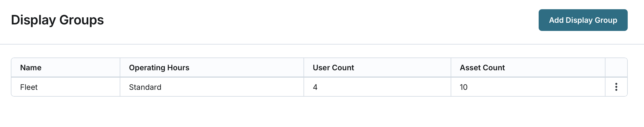Click the word "Add" on the teal button

pyautogui.click(x=556, y=20)
